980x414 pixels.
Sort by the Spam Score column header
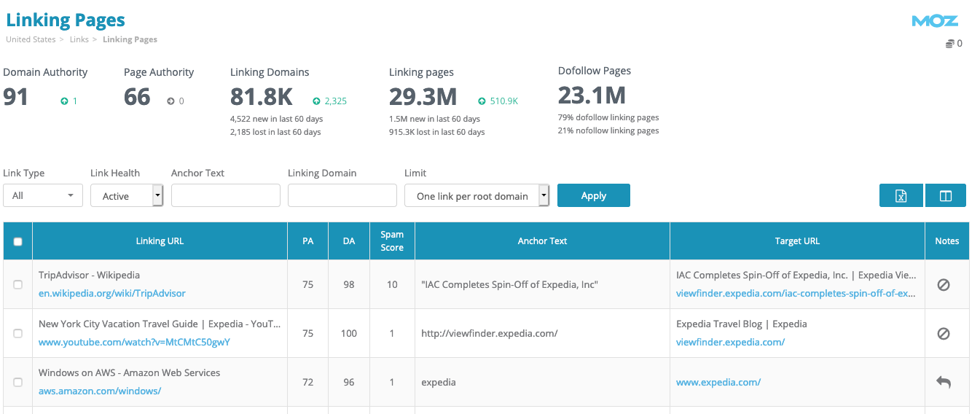[x=392, y=241]
